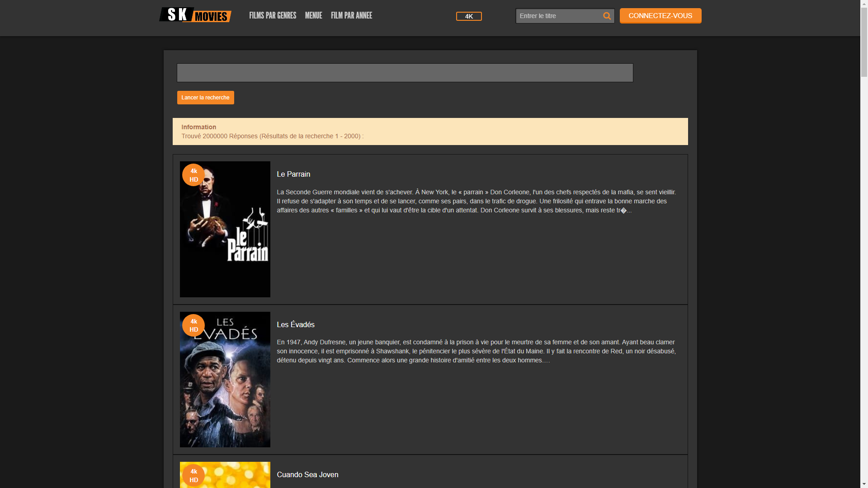
Task: Click the 4k HD badge on Les Évadés
Action: 193,325
